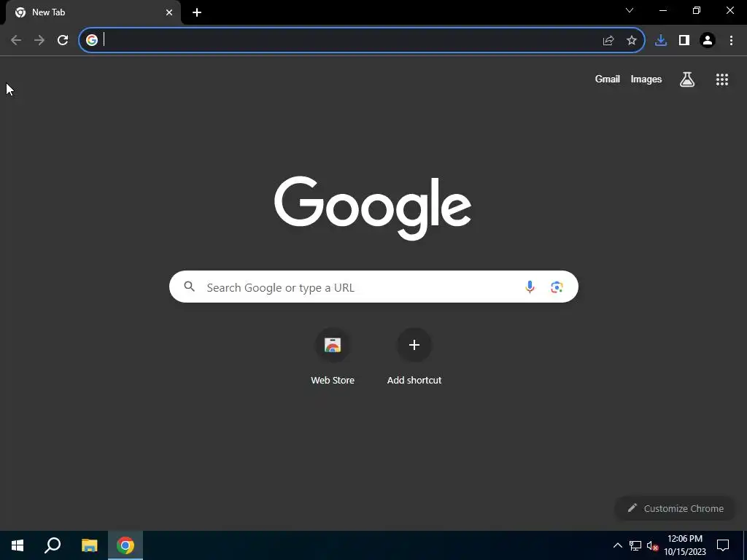
Task: Search by image with Lens icon
Action: point(557,287)
